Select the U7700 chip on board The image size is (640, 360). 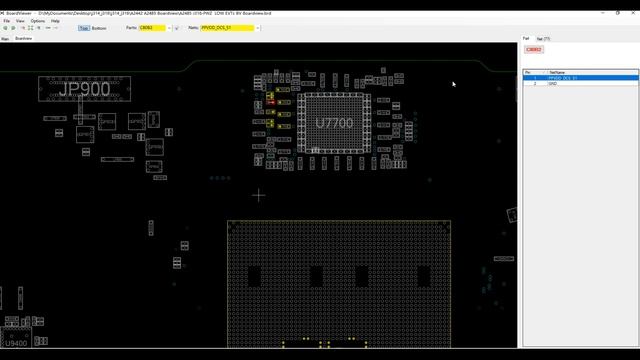[334, 123]
